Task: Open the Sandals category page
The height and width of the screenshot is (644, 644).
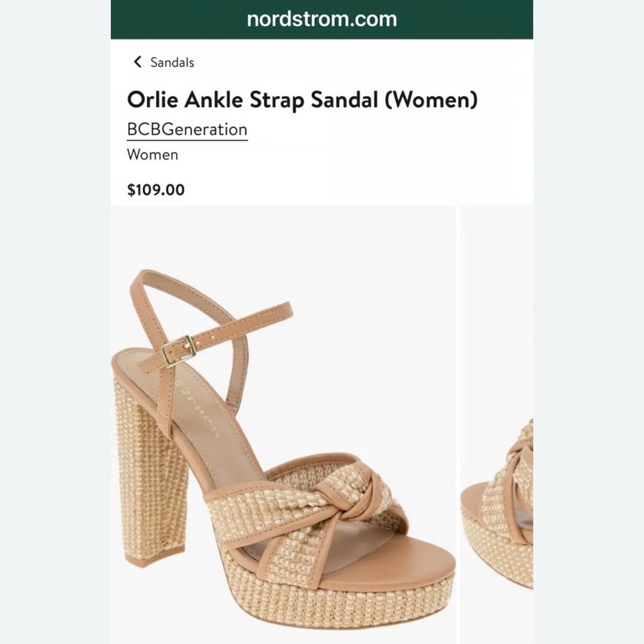Action: pos(171,62)
